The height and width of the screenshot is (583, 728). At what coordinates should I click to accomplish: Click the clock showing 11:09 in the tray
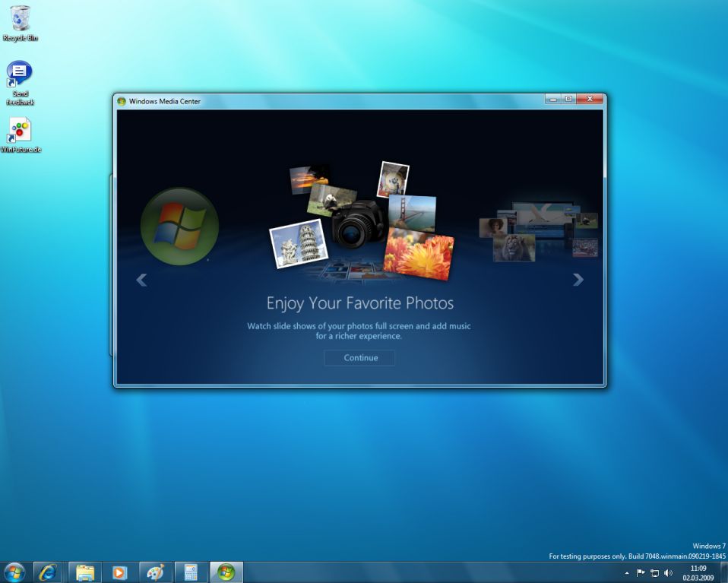click(698, 572)
